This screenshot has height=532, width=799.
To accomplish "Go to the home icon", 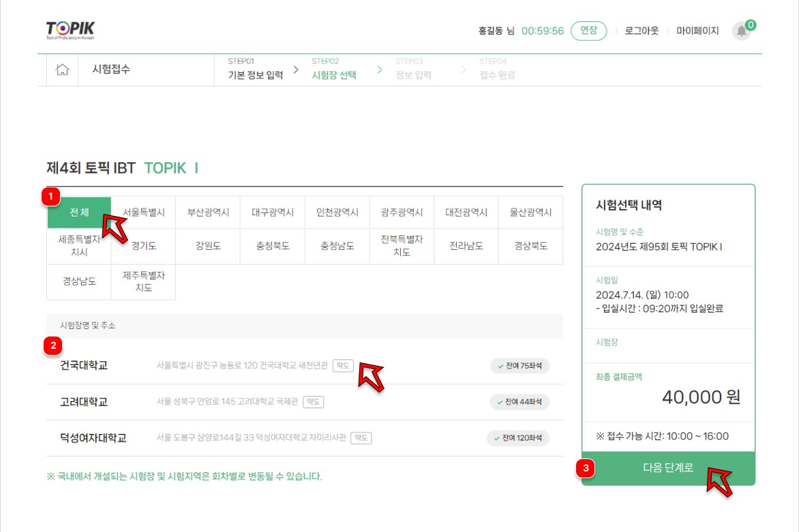I will (62, 69).
